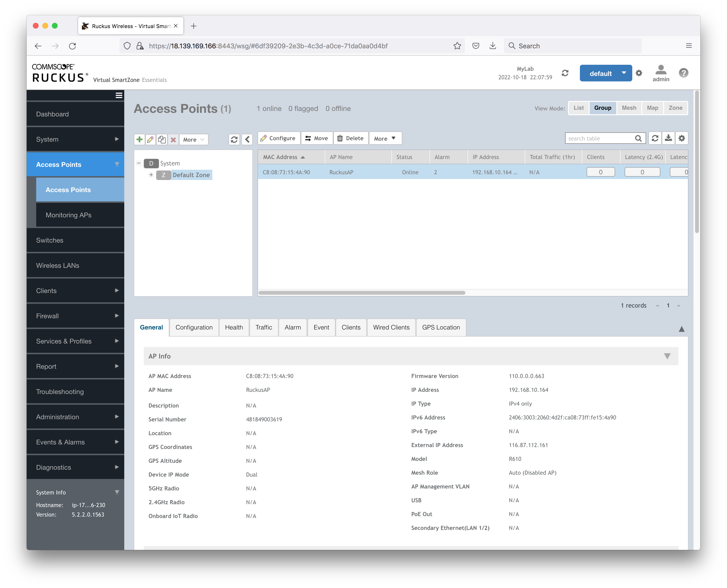
Task: Go to Dashboard in sidebar
Action: (x=75, y=114)
